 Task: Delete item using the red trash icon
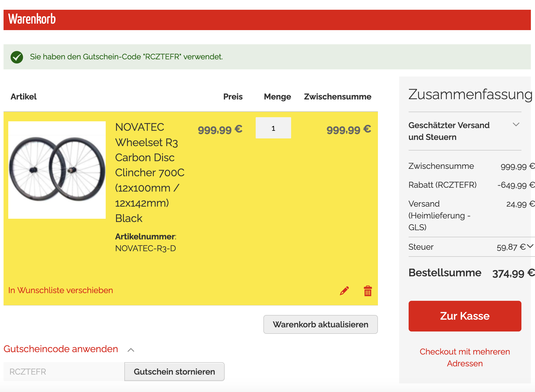tap(368, 291)
